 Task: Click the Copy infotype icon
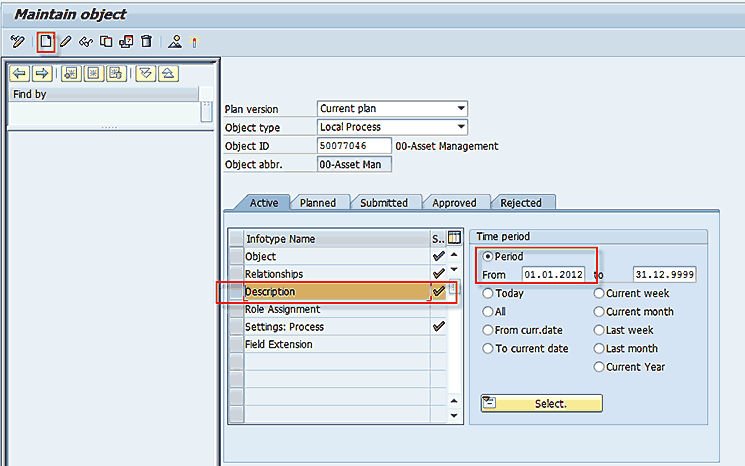point(106,41)
